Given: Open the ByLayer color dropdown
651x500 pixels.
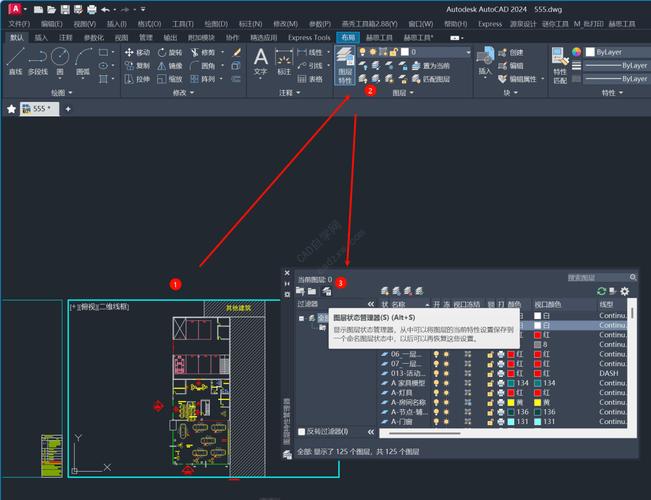Looking at the screenshot, I should (x=615, y=51).
